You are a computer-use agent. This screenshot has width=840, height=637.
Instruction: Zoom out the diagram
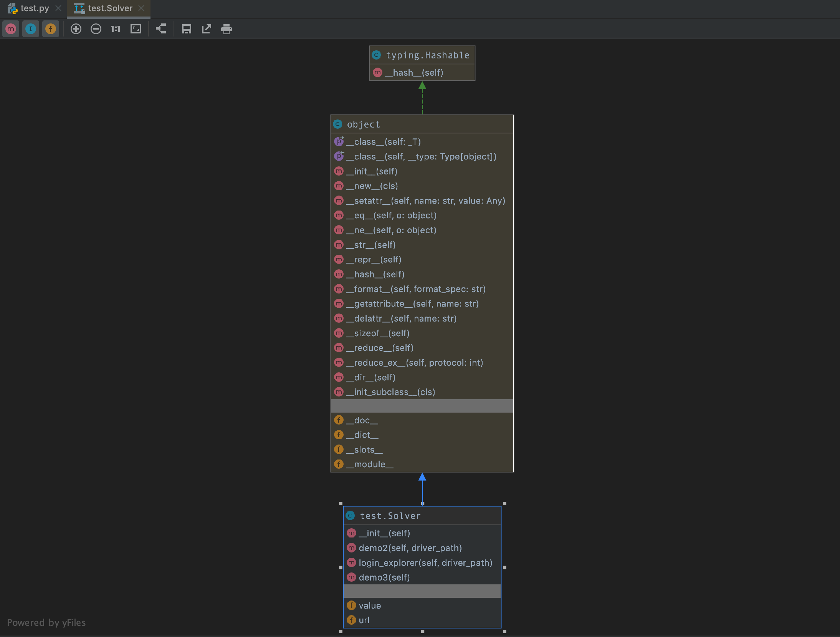[x=96, y=29]
